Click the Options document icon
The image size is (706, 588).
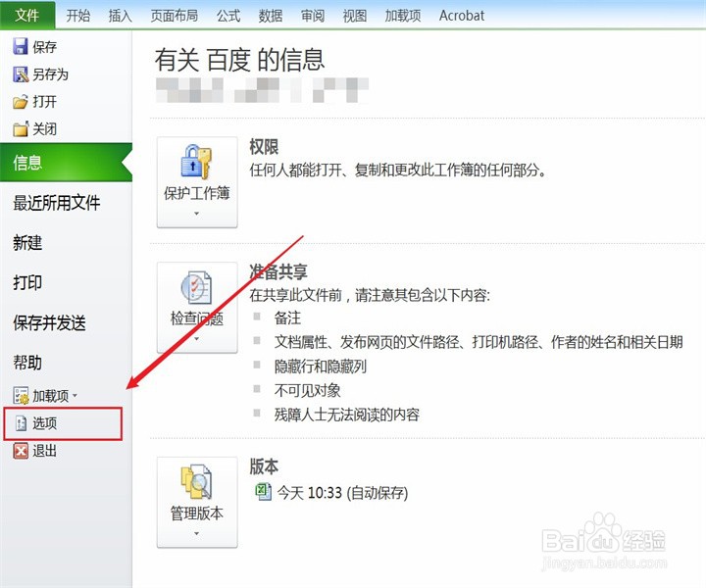tap(21, 423)
